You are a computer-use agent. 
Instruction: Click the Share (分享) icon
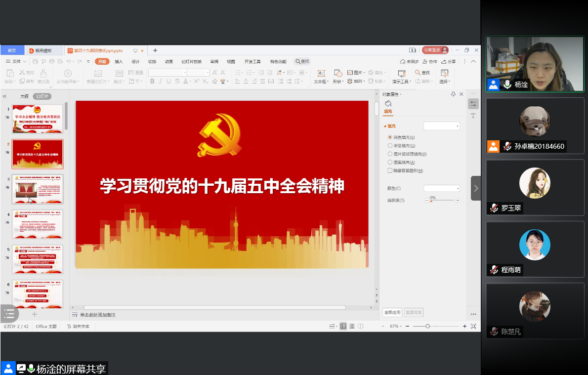pyautogui.click(x=449, y=62)
